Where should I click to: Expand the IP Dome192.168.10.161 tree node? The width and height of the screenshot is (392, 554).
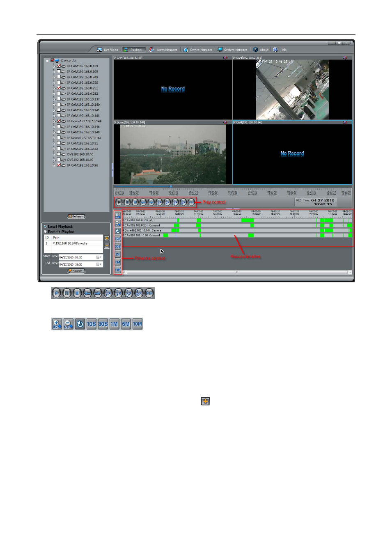coord(54,138)
